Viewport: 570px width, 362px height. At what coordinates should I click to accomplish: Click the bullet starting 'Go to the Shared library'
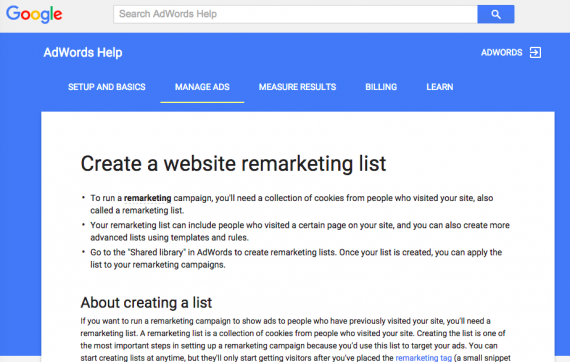[296, 258]
